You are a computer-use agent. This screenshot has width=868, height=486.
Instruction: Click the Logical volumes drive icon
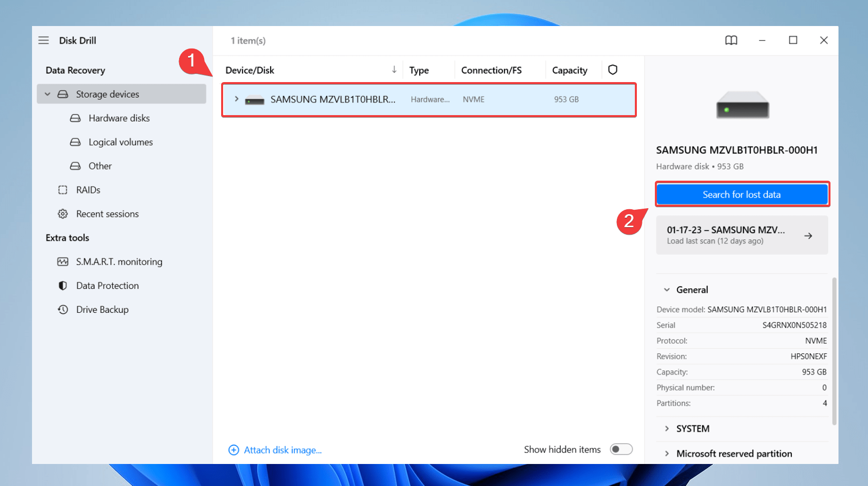tap(75, 142)
